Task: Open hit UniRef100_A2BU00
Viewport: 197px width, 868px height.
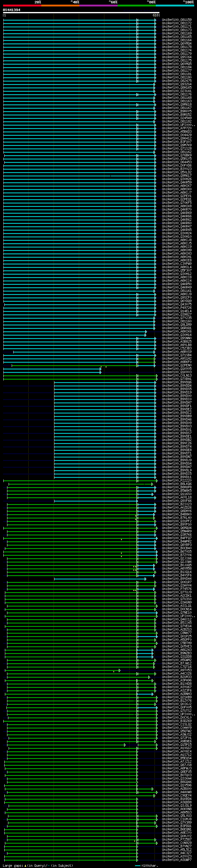Action: pyautogui.click(x=177, y=789)
